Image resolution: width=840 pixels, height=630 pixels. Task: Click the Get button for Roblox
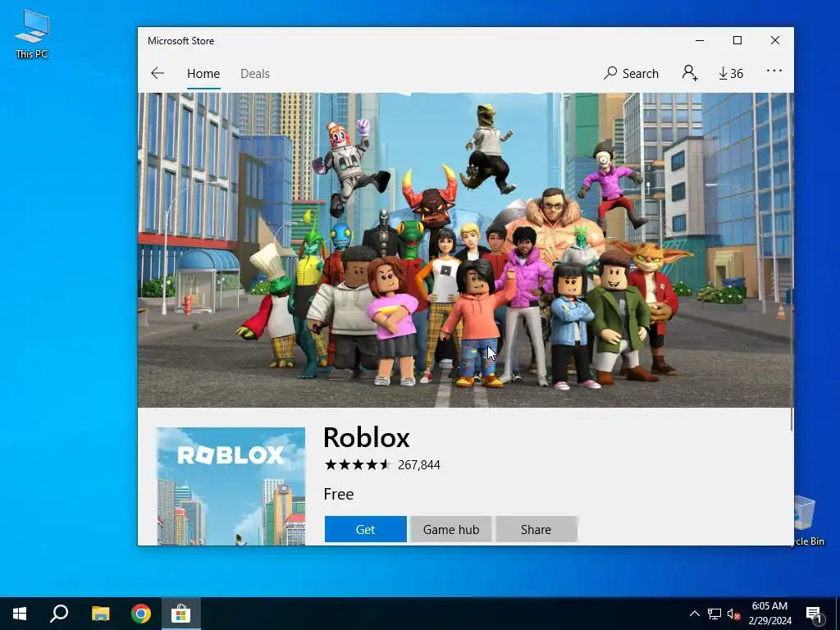(365, 529)
